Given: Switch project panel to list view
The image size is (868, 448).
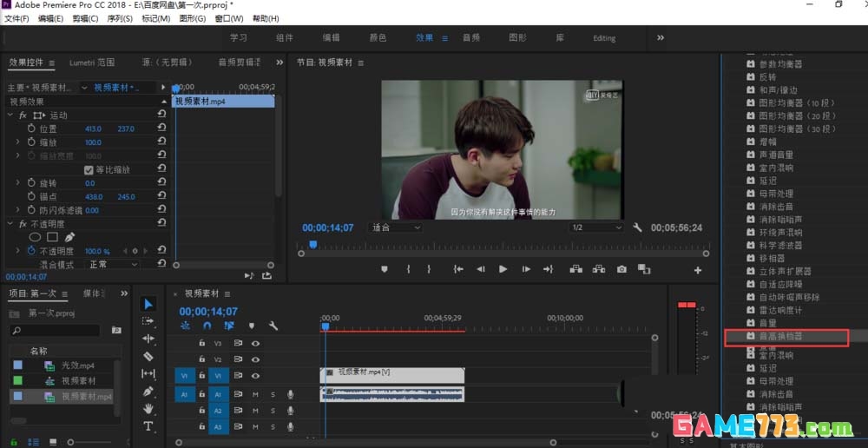Looking at the screenshot, I should (34, 442).
